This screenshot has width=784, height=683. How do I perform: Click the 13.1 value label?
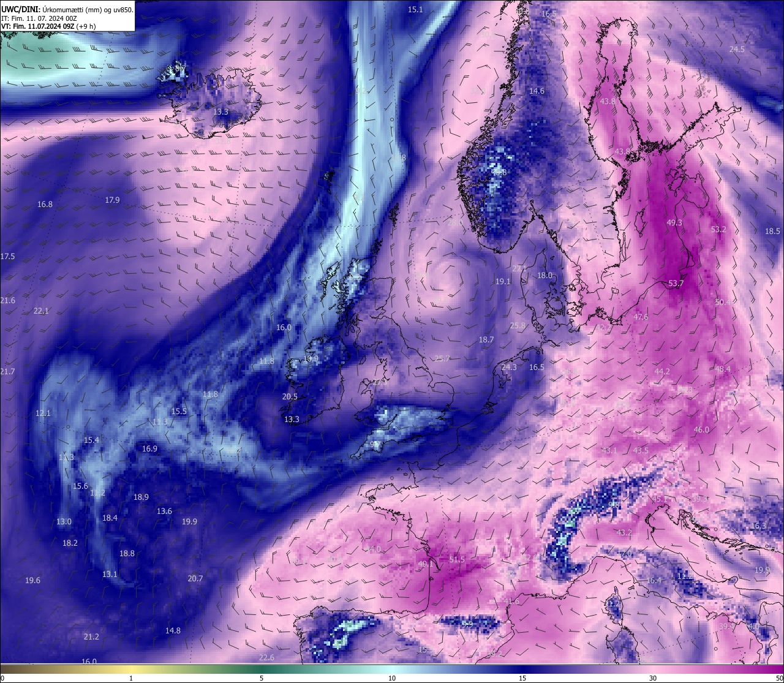click(110, 574)
